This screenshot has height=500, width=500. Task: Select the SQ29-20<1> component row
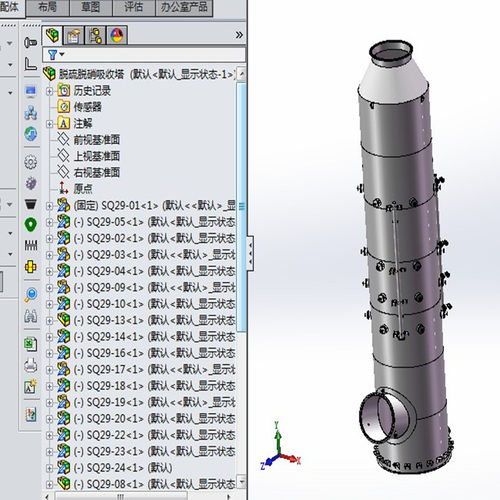146,419
